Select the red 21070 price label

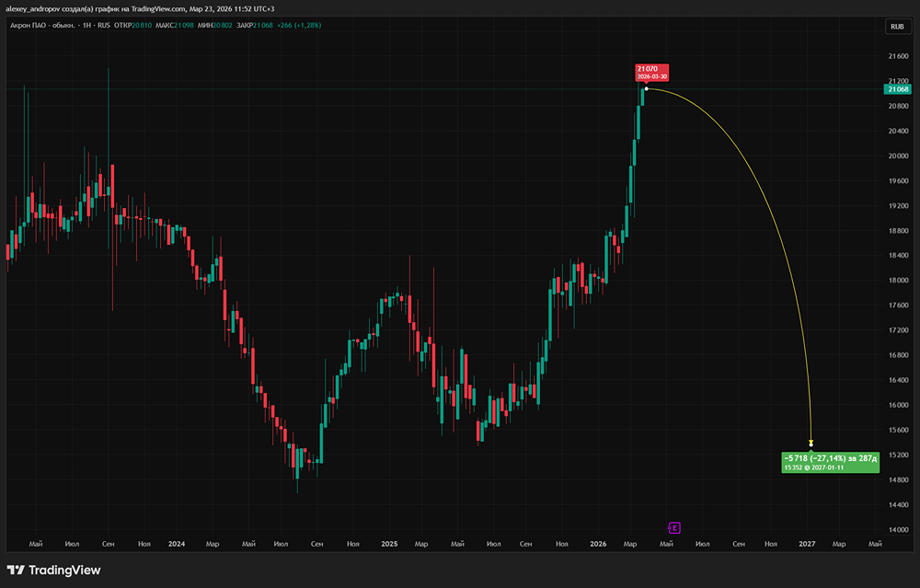pyautogui.click(x=652, y=72)
